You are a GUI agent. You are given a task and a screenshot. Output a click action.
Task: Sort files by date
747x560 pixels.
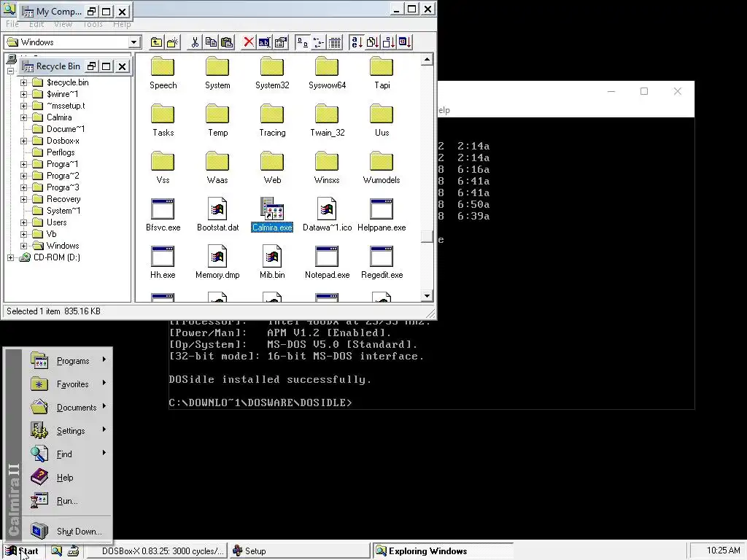click(405, 42)
